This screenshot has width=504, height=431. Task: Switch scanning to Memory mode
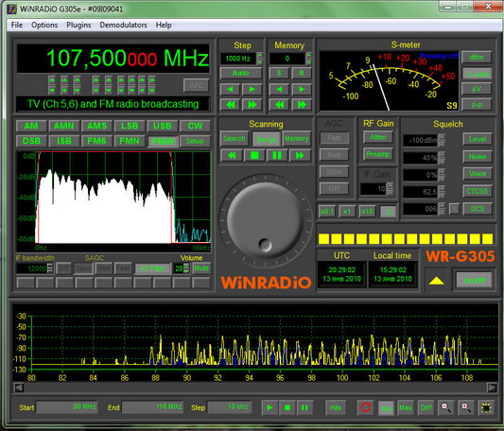[x=296, y=139]
